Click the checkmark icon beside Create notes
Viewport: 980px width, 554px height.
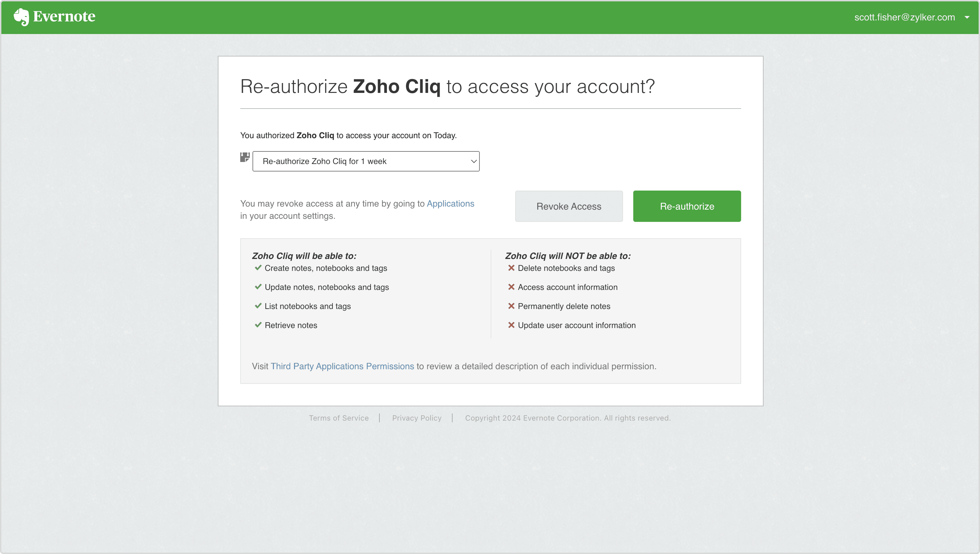[x=258, y=268]
